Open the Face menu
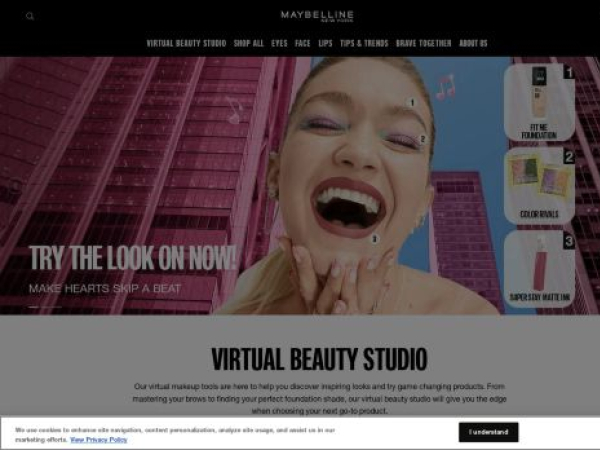 tap(302, 43)
